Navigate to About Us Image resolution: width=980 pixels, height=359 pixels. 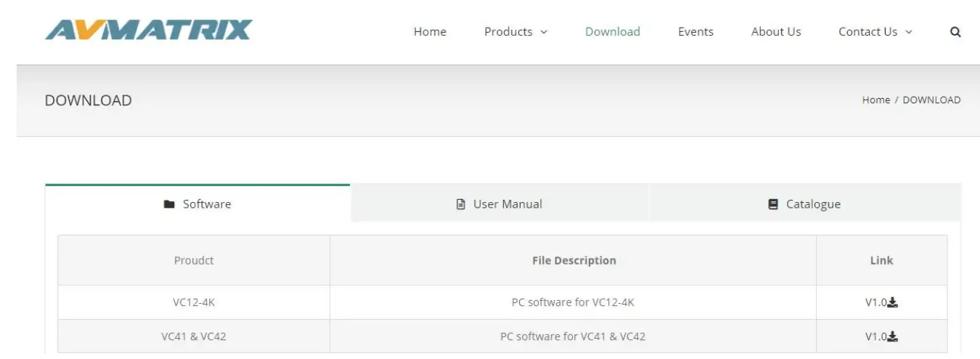776,32
